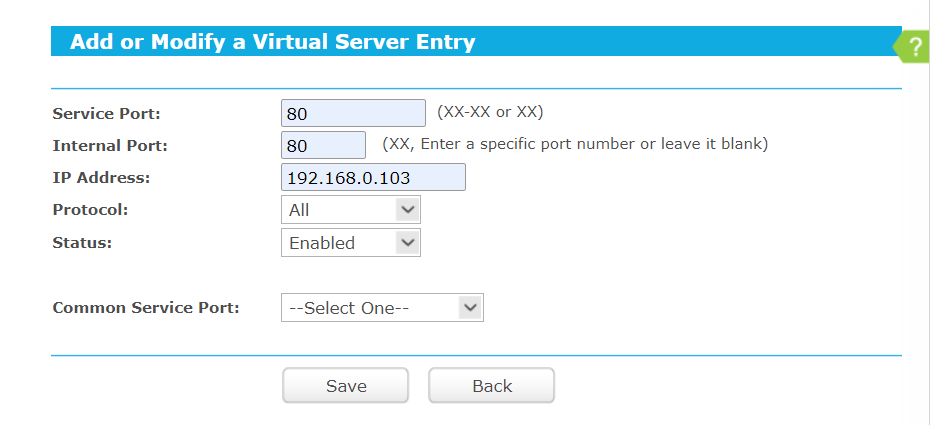Expand the Status dropdown showing Enabled
The image size is (930, 425).
(x=350, y=243)
